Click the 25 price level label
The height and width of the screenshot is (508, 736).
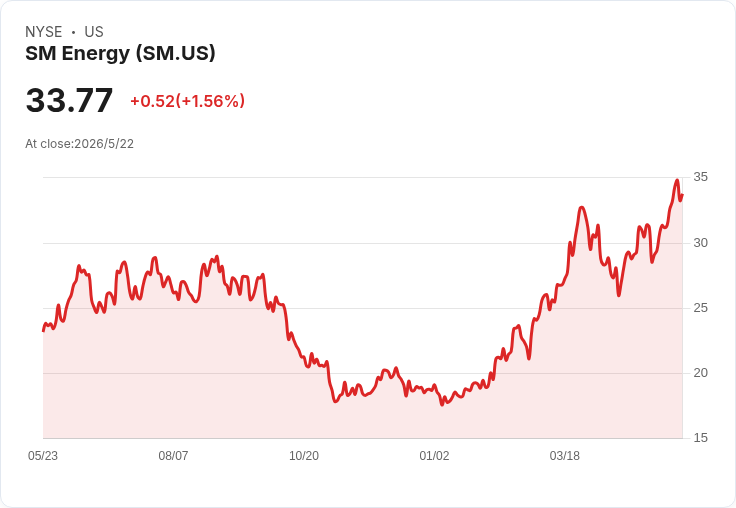coord(700,308)
